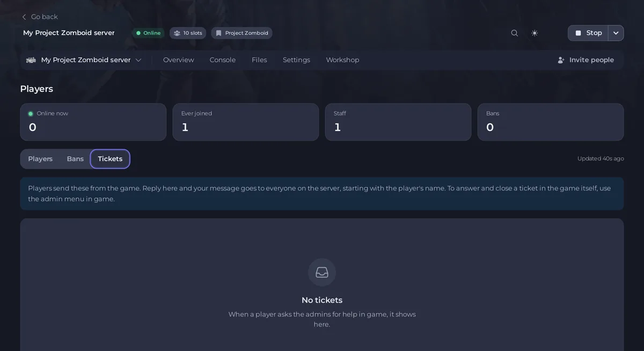Select the Tickets sub-tab

(x=110, y=159)
